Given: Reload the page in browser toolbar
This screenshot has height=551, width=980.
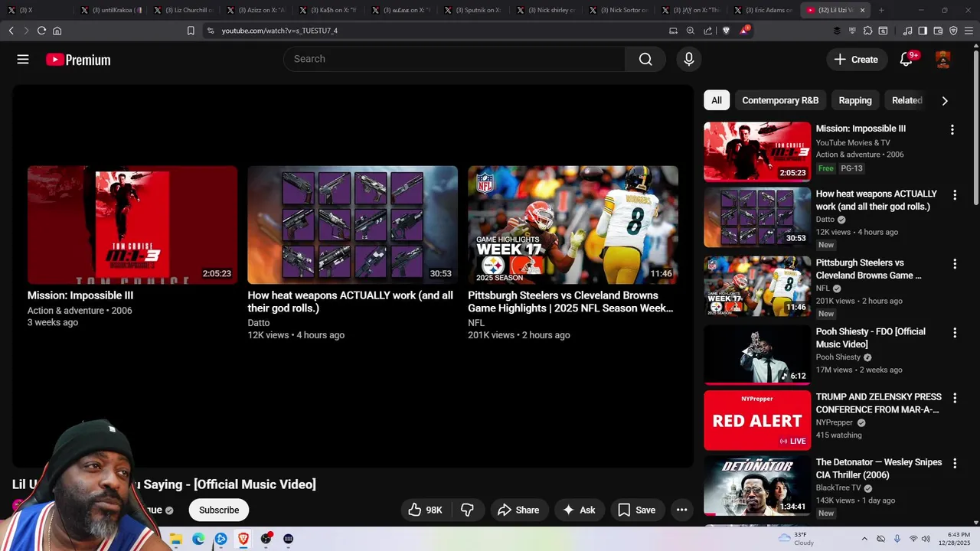Looking at the screenshot, I should pyautogui.click(x=41, y=31).
